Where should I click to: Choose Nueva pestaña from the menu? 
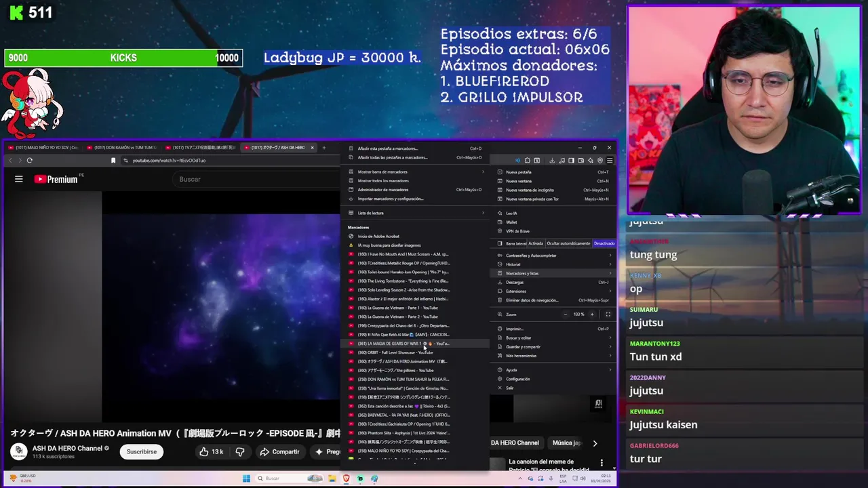coord(554,172)
